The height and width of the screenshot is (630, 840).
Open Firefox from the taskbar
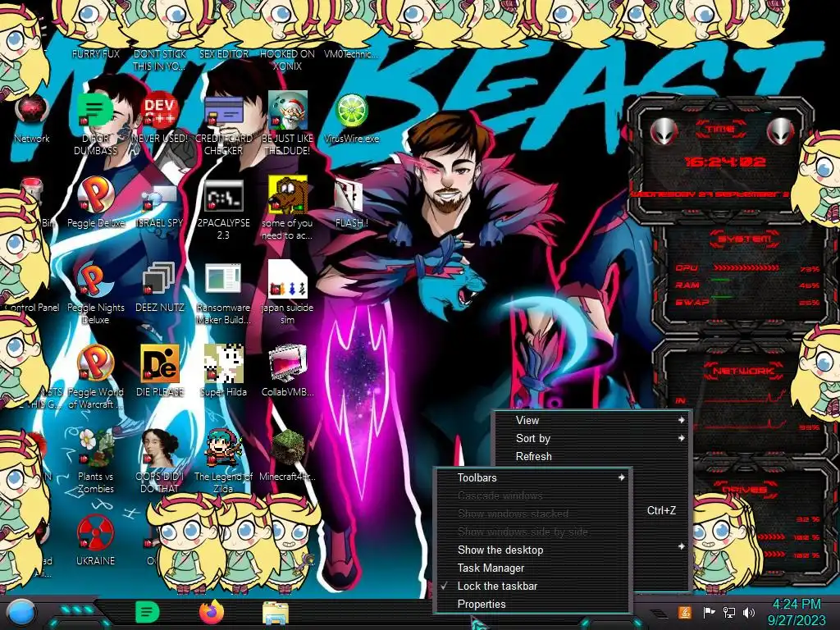click(212, 612)
